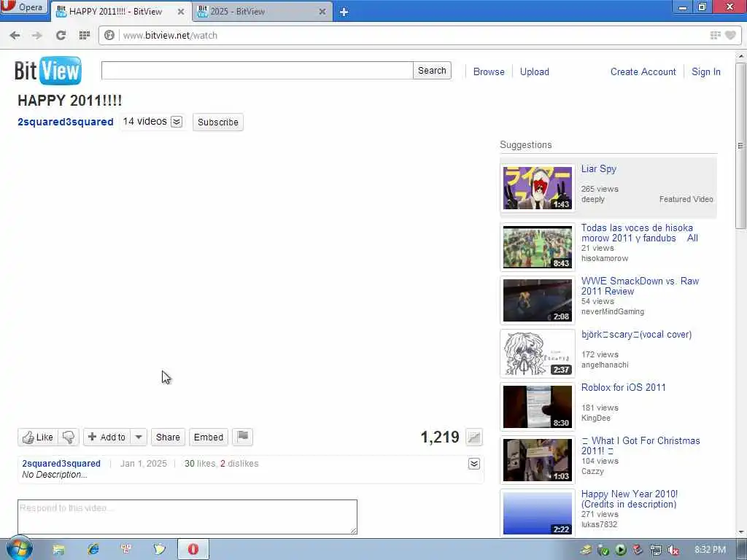Click the neverMindGaming uploader name
This screenshot has height=560, width=747.
tap(613, 311)
